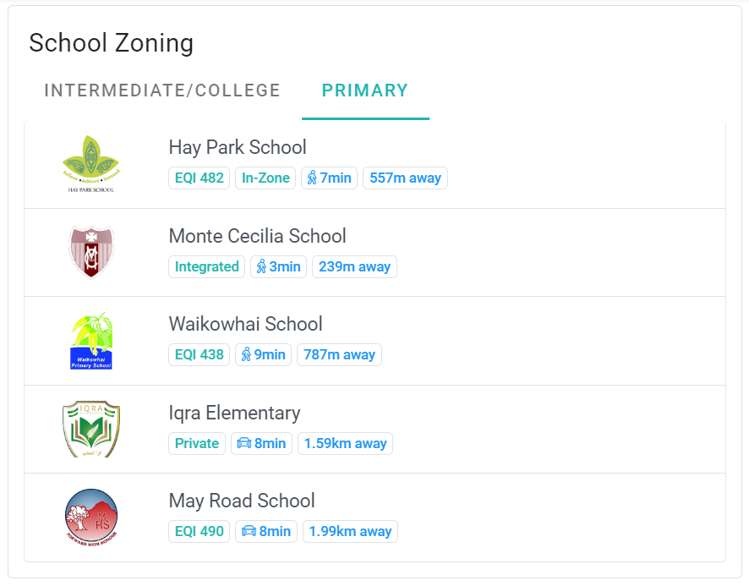Open the Monte Cecilia School link

click(x=257, y=236)
